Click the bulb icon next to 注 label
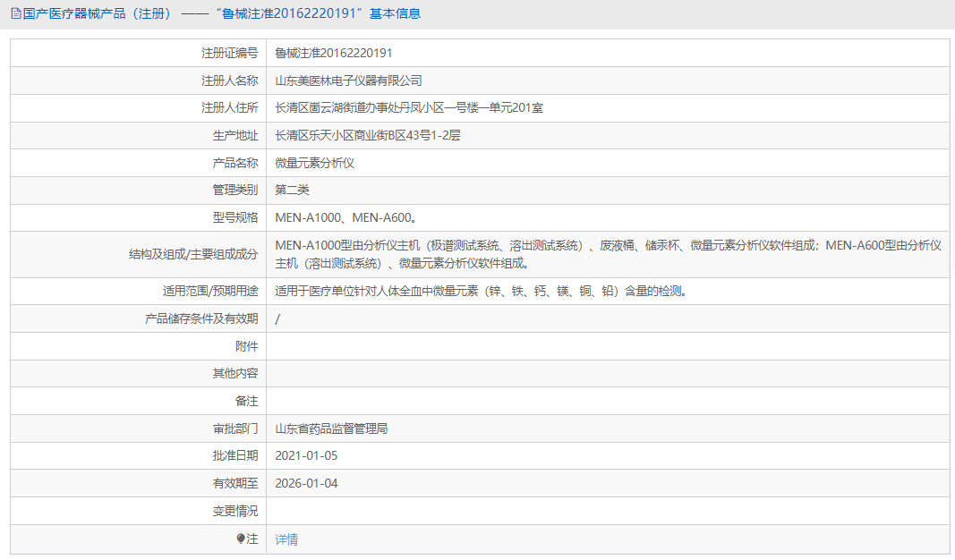Screen dimensions: 955x560 tap(242, 539)
